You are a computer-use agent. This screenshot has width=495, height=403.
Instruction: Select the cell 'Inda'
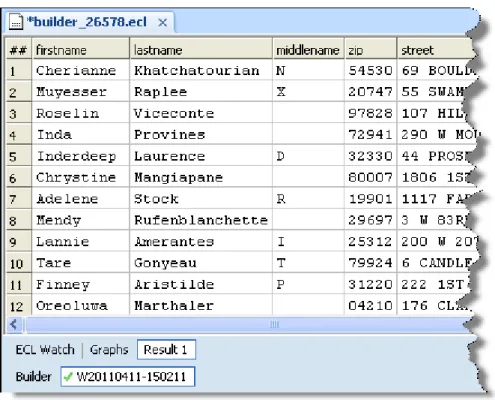point(80,135)
